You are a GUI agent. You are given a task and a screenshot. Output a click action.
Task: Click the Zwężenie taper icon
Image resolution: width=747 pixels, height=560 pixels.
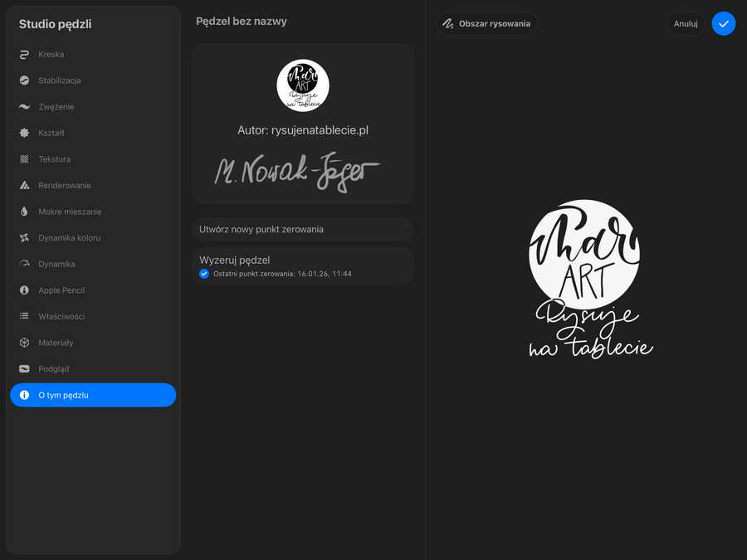24,107
